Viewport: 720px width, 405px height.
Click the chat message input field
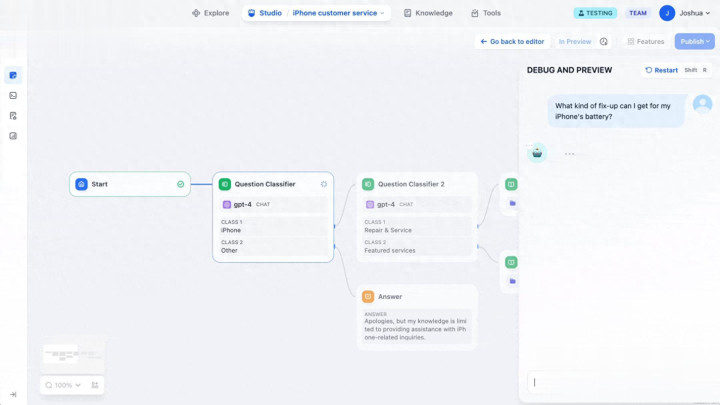619,381
